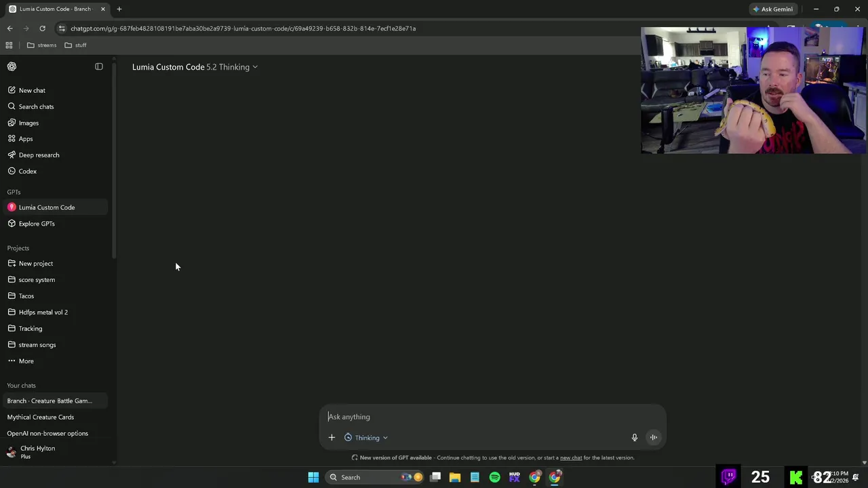The width and height of the screenshot is (868, 488).
Task: Click the address bar URL
Action: 243,28
